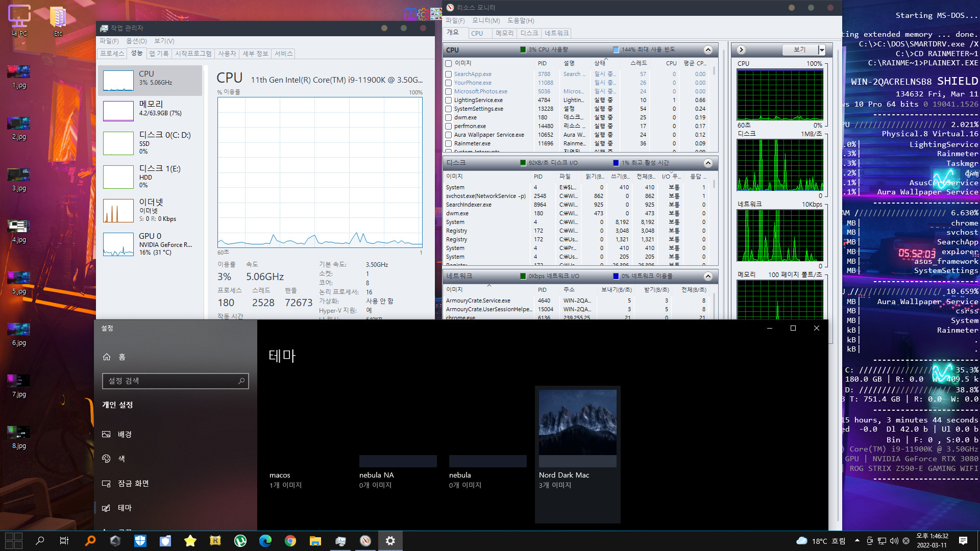Screen dimensions: 980x551
Task: Collapse the CPU section in Resource Monitor
Action: click(x=708, y=49)
